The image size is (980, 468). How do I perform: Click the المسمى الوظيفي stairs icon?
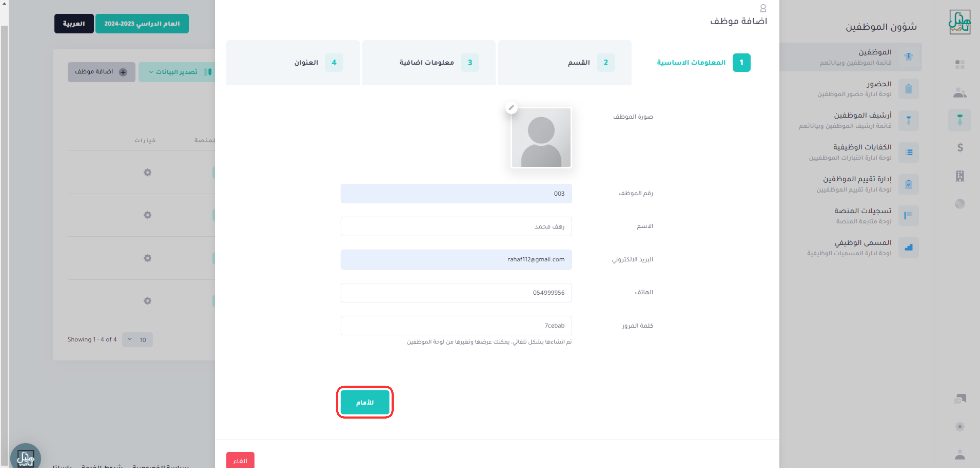(x=908, y=247)
